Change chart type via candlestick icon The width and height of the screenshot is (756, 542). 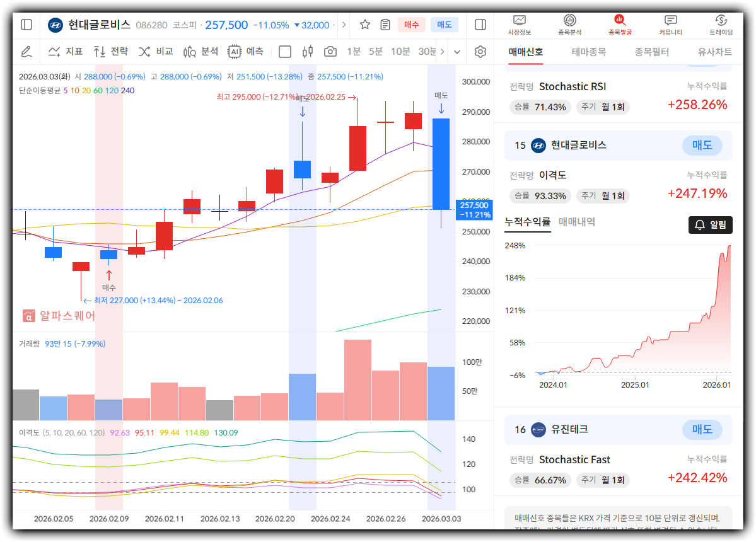point(308,51)
